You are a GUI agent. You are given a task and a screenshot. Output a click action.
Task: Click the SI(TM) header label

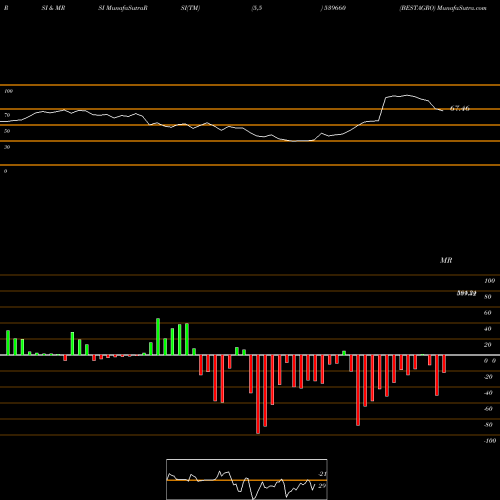[x=190, y=8]
